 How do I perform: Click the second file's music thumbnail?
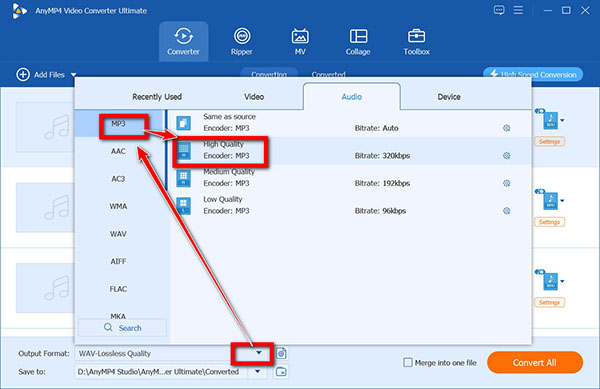45,208
